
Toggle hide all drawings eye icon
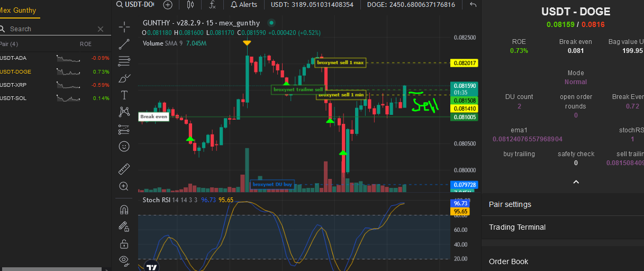pyautogui.click(x=124, y=259)
